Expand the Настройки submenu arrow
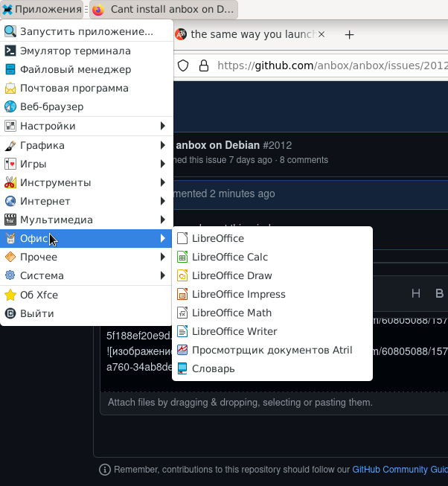 pos(163,126)
